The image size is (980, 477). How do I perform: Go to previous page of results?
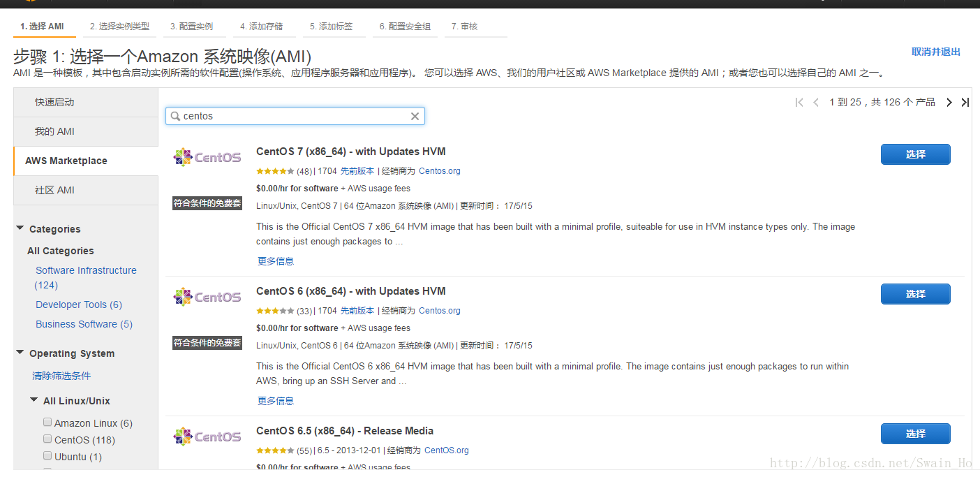point(816,103)
